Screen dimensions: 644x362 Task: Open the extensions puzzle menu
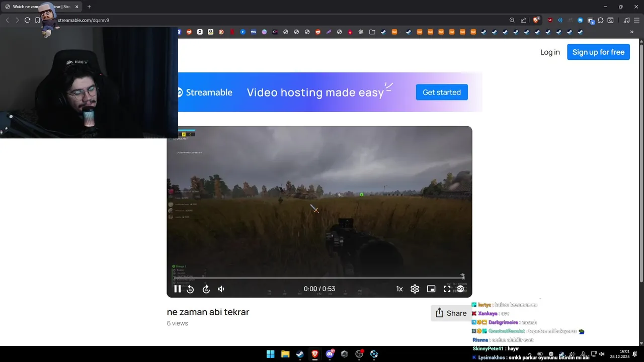(601, 20)
